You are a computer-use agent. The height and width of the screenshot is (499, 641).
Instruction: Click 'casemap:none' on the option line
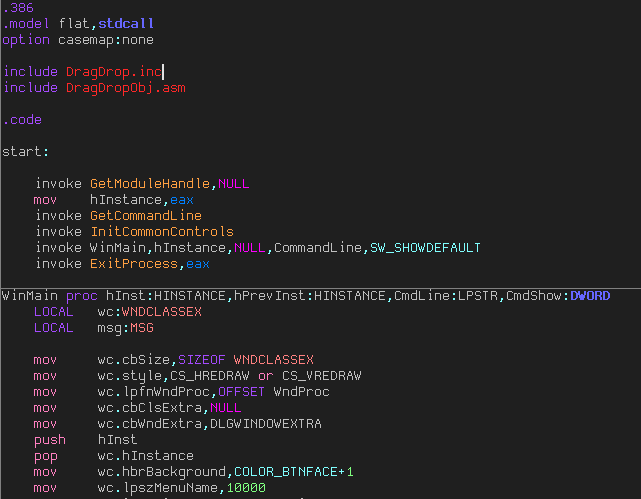click(106, 40)
